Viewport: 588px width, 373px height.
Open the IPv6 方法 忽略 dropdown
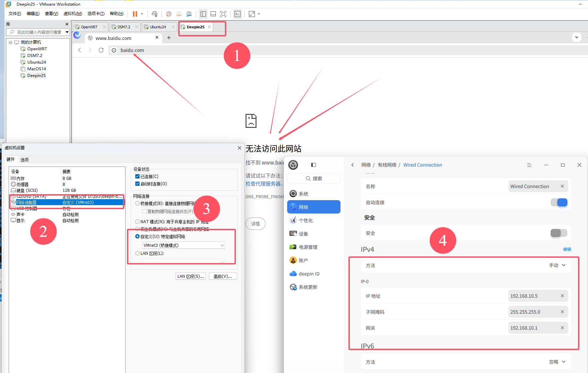coord(557,362)
